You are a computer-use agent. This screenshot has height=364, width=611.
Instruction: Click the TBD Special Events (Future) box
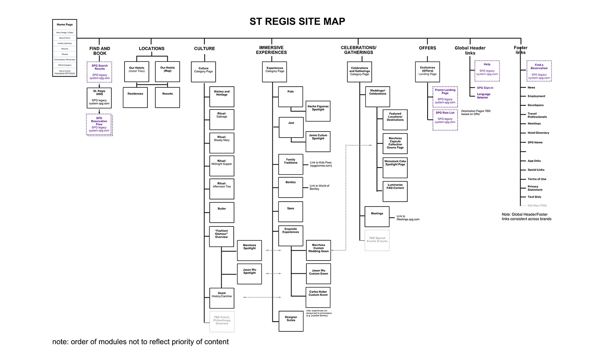[377, 241]
